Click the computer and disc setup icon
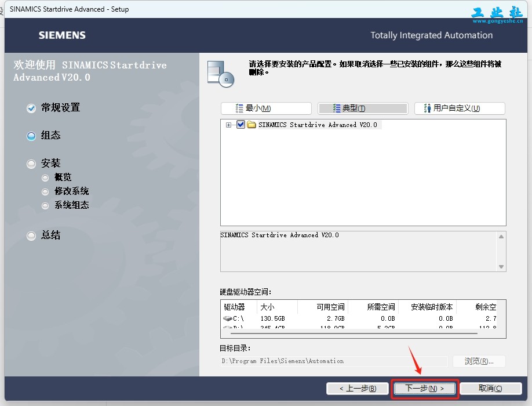The image size is (532, 406). pyautogui.click(x=221, y=74)
